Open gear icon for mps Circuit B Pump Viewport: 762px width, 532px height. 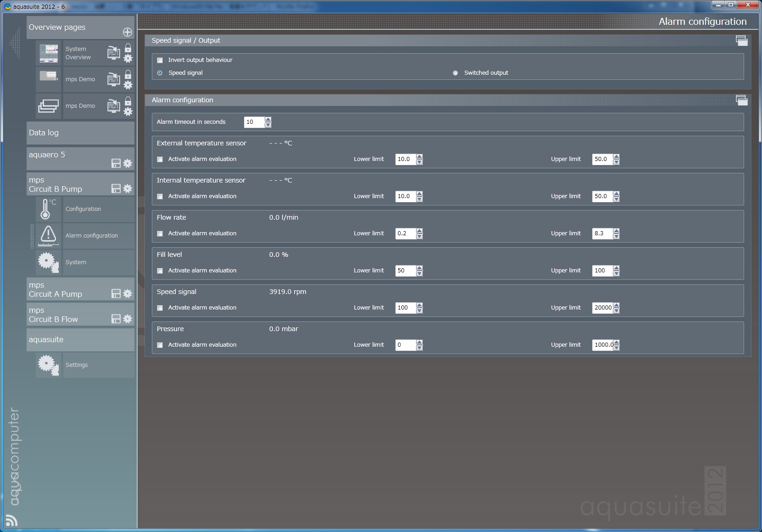128,188
